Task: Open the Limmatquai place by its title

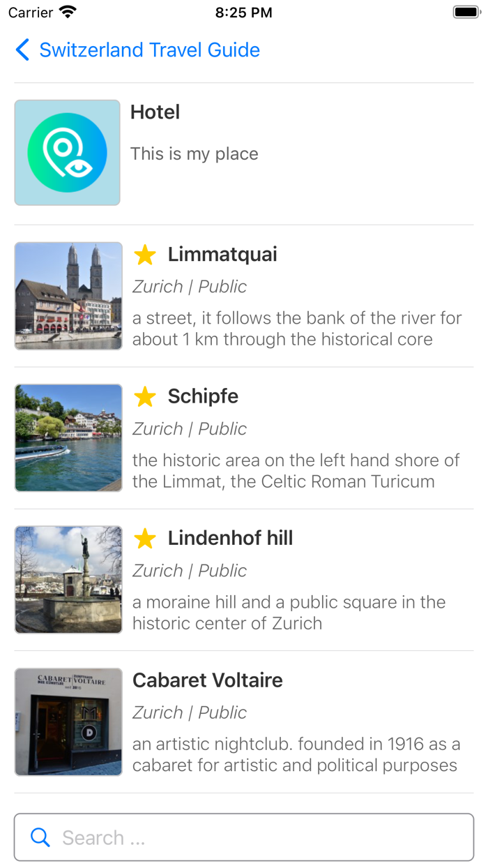Action: tap(222, 255)
